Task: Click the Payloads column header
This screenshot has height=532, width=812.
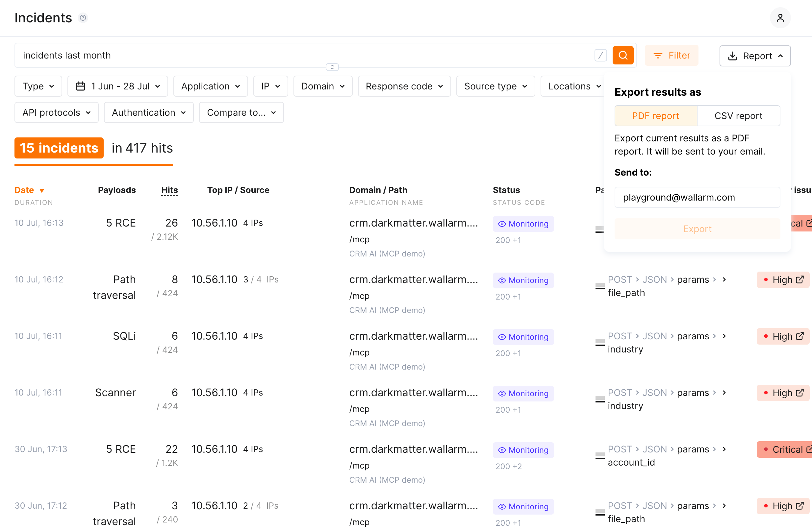Action: (x=117, y=190)
